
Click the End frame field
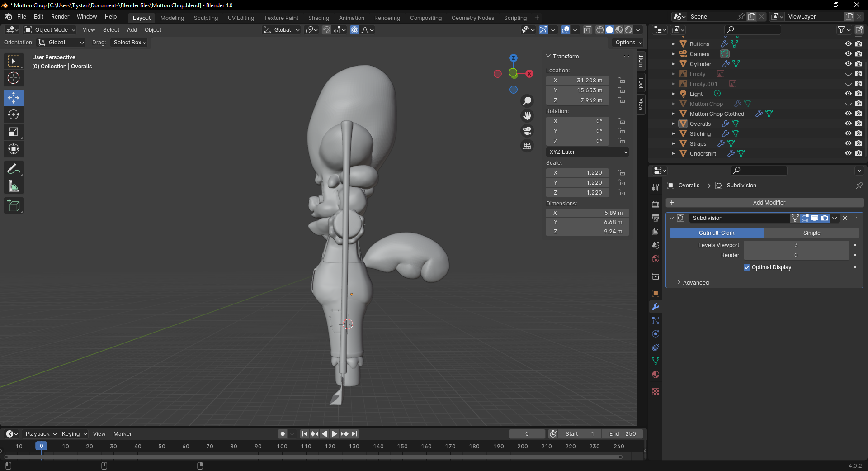[623, 434]
